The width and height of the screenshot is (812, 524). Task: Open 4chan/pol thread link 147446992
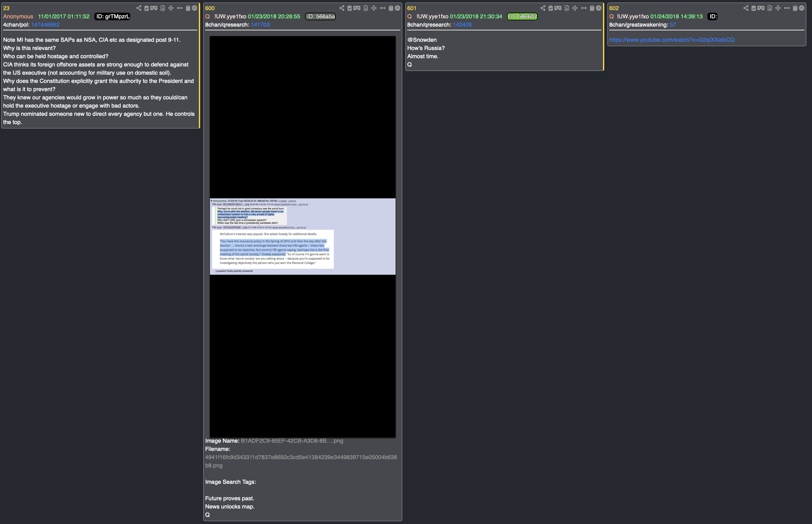(45, 24)
